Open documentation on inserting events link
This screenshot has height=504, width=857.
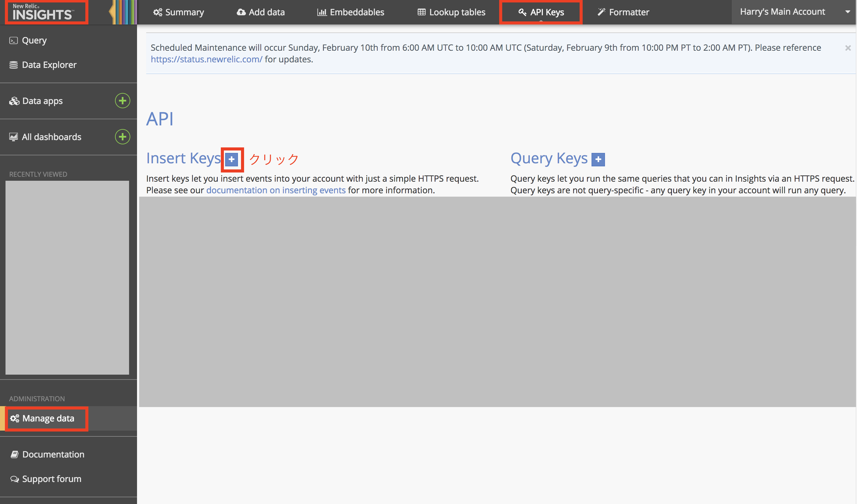[276, 190]
